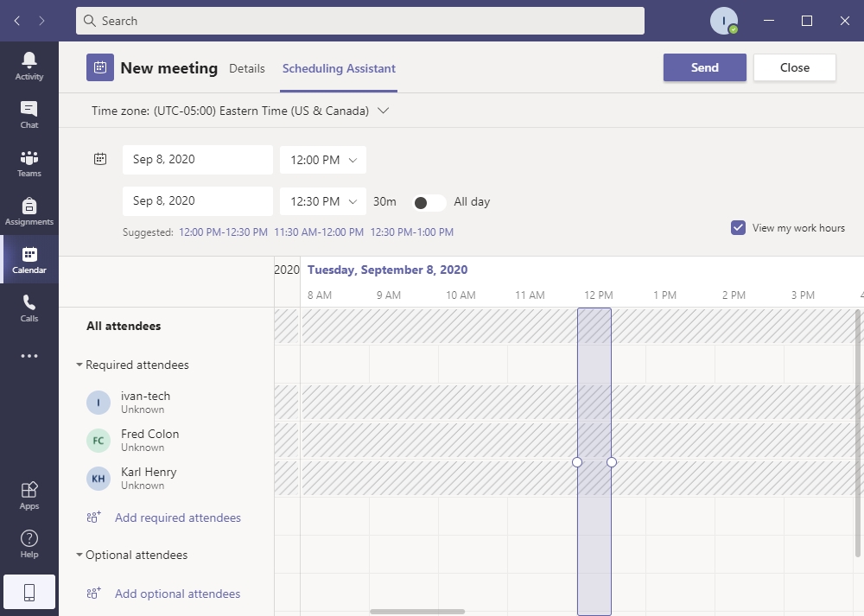This screenshot has width=864, height=616.
Task: Navigate forward with the right arrow
Action: (41, 21)
